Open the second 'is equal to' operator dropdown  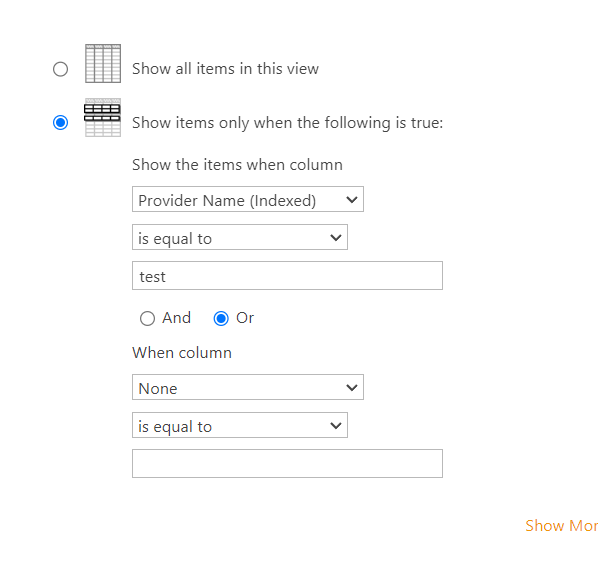coord(240,425)
